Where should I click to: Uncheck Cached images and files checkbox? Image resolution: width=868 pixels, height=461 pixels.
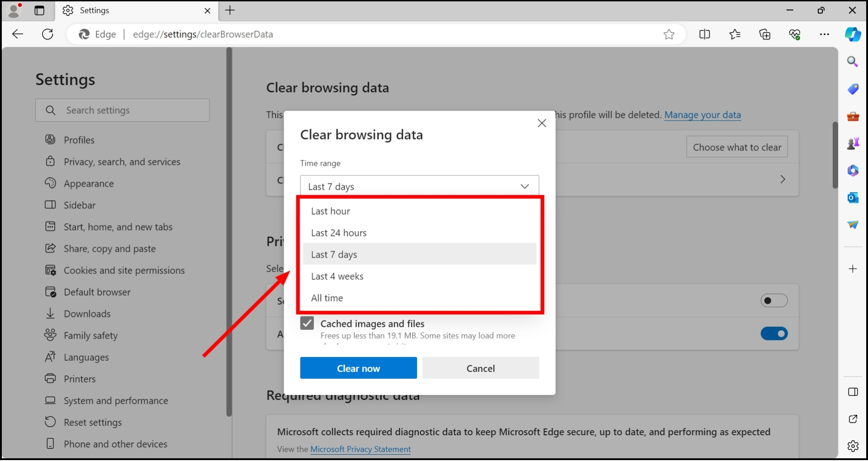(307, 324)
